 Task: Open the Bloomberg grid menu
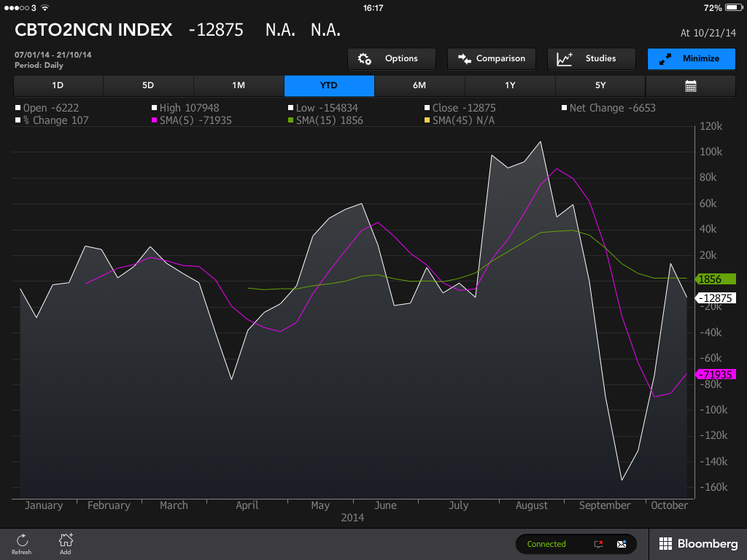[698, 544]
